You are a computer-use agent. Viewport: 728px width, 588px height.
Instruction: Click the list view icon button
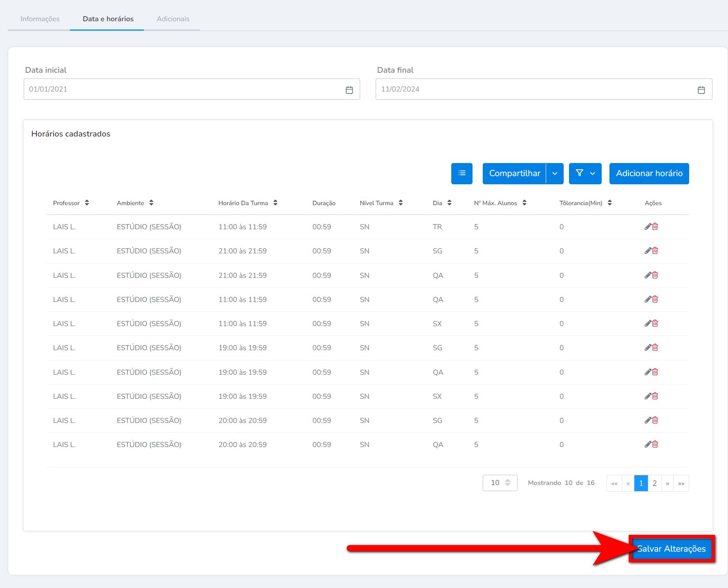[x=461, y=173]
